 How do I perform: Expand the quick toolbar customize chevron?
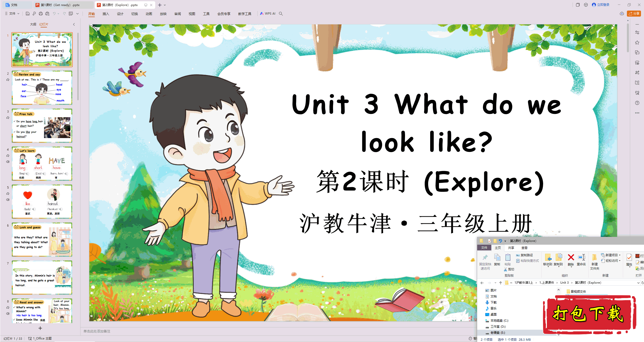[x=77, y=14]
